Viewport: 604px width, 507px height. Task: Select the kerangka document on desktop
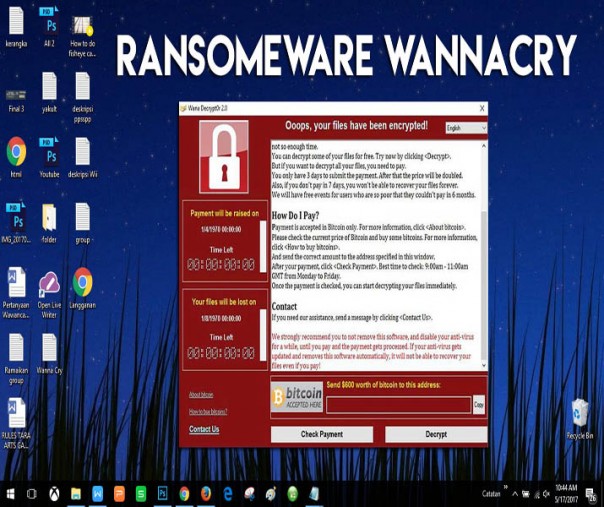(16, 22)
